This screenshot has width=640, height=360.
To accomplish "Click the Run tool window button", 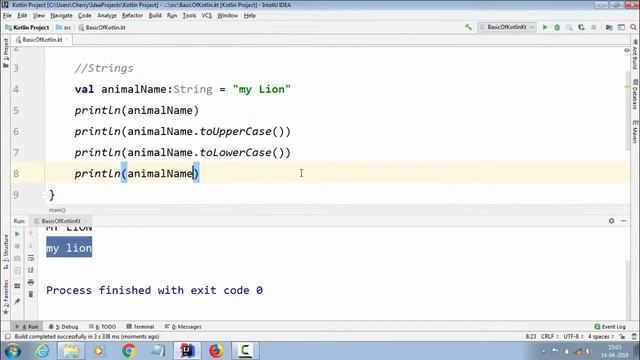I will tap(27, 327).
